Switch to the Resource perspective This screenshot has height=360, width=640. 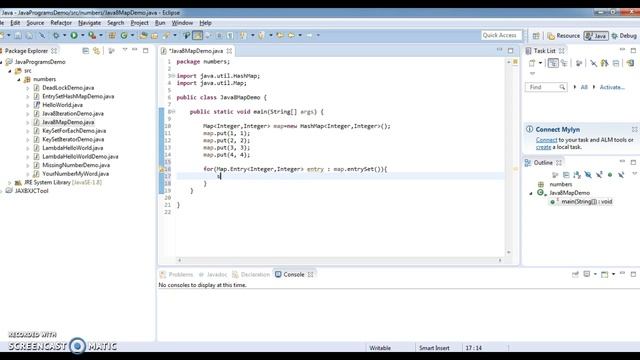click(564, 36)
